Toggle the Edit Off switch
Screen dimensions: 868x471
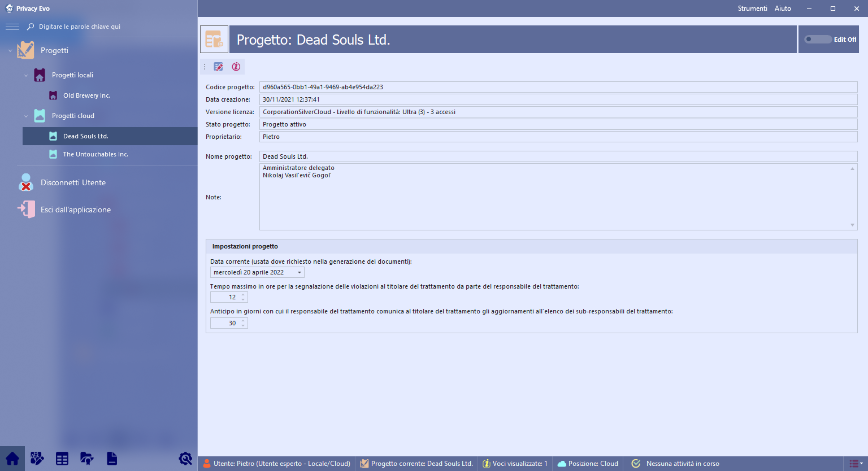[x=818, y=39]
